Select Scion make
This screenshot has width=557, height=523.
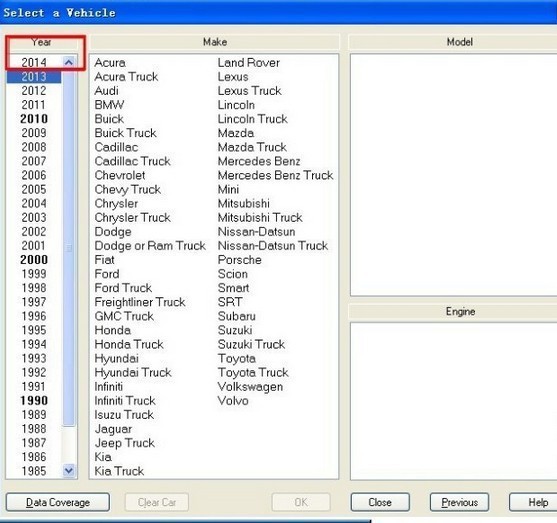233,274
